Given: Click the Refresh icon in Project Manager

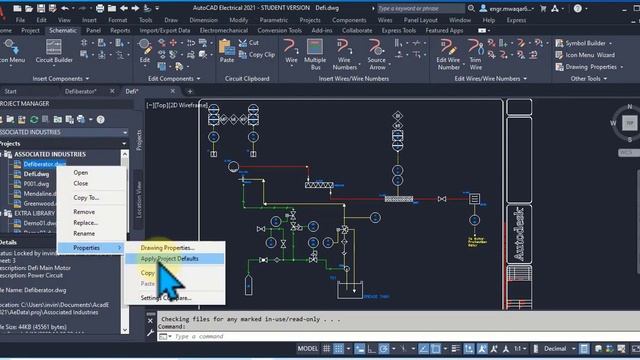Looking at the screenshot, I should [34, 119].
